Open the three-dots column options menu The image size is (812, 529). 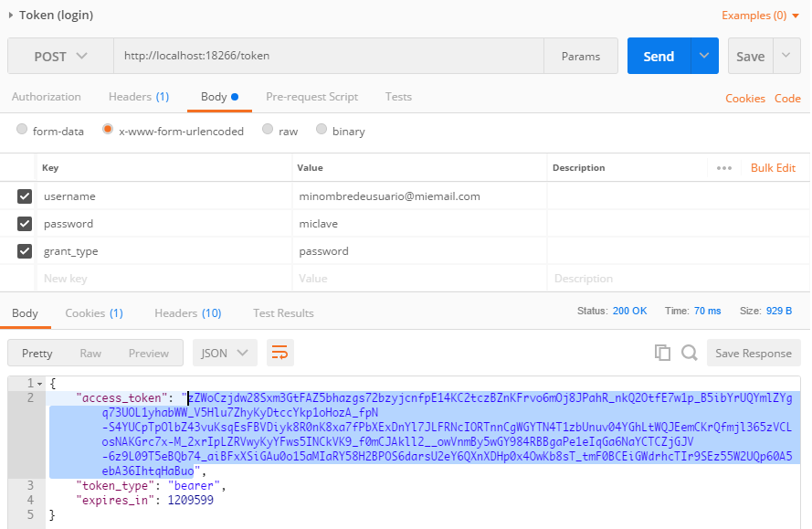point(724,168)
